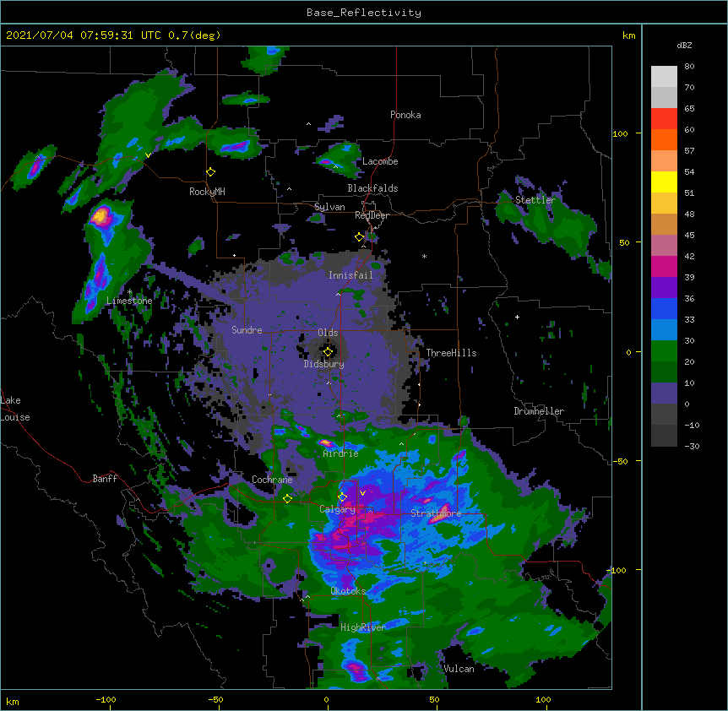This screenshot has width=728, height=711.
Task: Pick the blue 33-36 dBZ legend swatch
Action: pyautogui.click(x=664, y=308)
